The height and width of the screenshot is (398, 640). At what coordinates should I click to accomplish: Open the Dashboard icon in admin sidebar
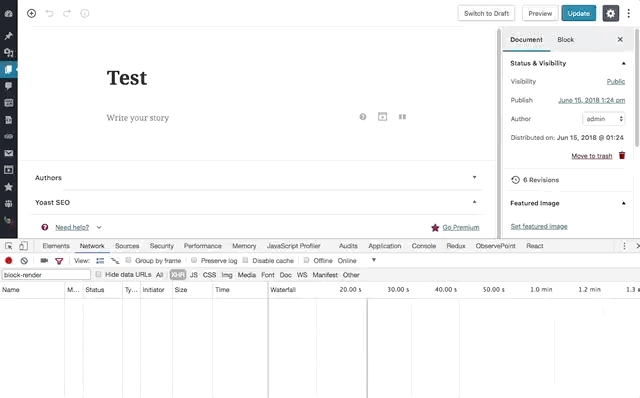(x=9, y=13)
